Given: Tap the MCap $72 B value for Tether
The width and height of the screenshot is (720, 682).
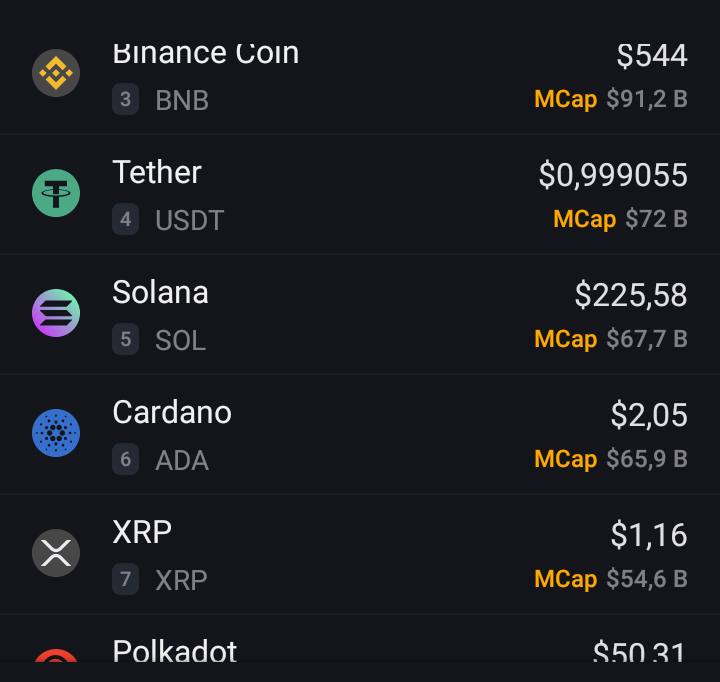Looking at the screenshot, I should [x=656, y=219].
